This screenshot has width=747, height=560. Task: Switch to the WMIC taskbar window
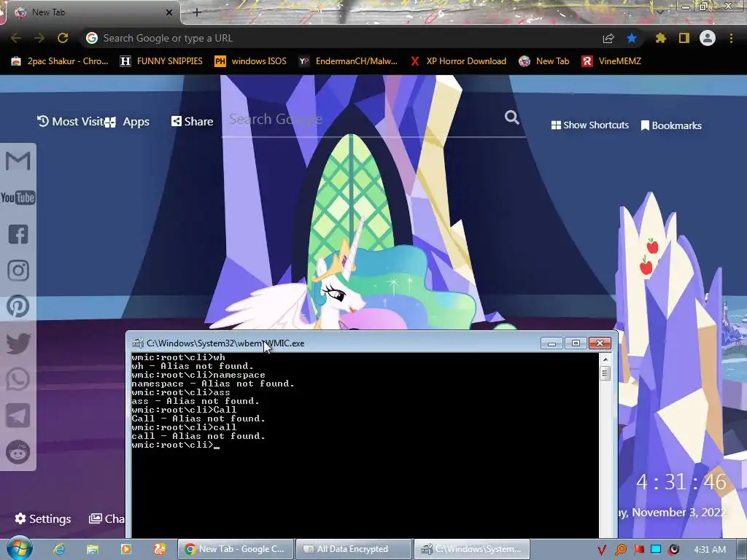[472, 549]
